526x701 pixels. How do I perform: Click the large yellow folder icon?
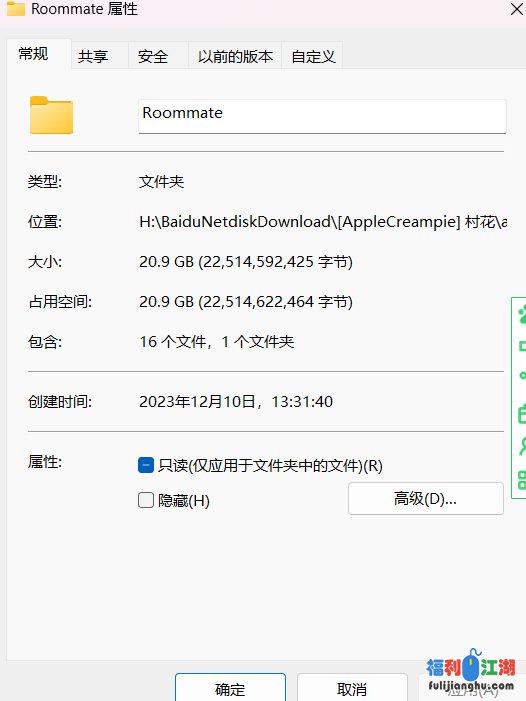pyautogui.click(x=51, y=115)
